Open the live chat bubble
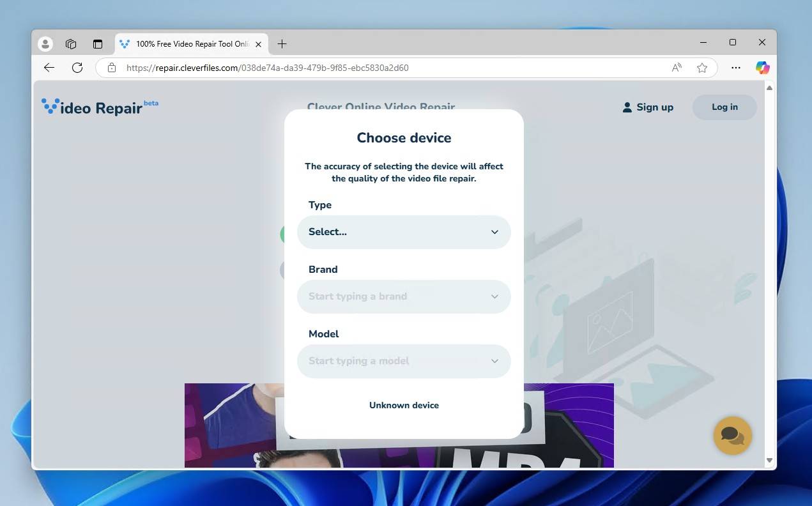Viewport: 812px width, 506px height. pos(733,436)
